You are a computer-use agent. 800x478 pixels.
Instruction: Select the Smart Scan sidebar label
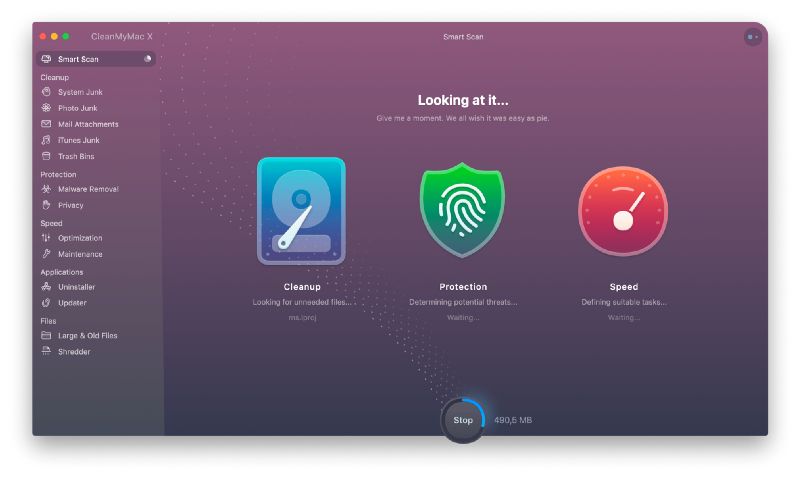click(78, 59)
